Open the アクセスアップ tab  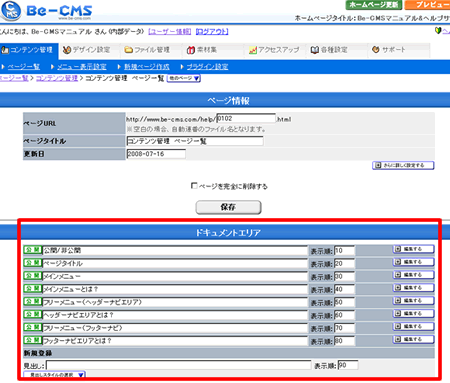click(274, 50)
